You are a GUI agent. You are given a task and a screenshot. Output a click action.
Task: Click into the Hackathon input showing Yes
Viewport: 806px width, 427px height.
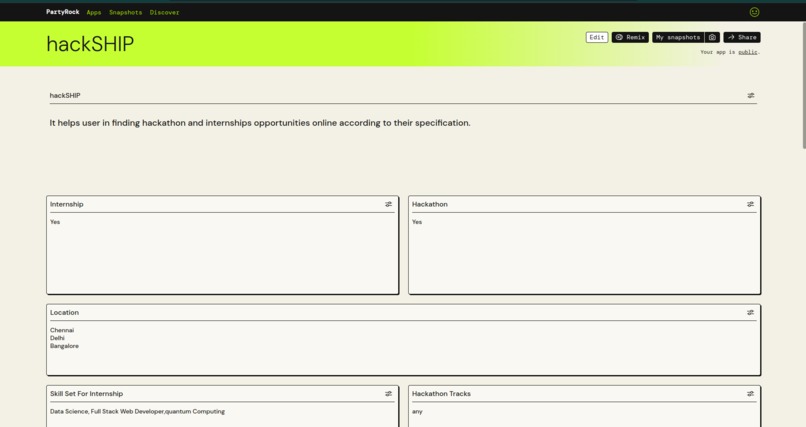[x=584, y=253]
